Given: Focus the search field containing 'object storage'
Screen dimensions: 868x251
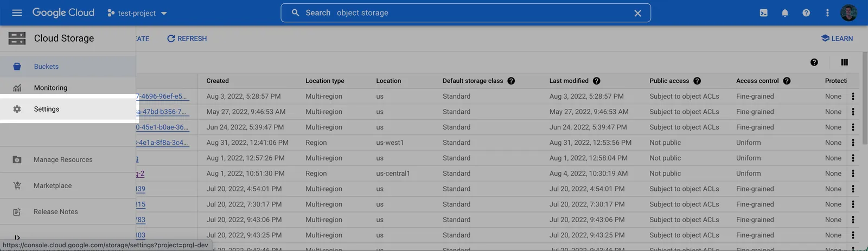Looking at the screenshot, I should click(x=465, y=13).
